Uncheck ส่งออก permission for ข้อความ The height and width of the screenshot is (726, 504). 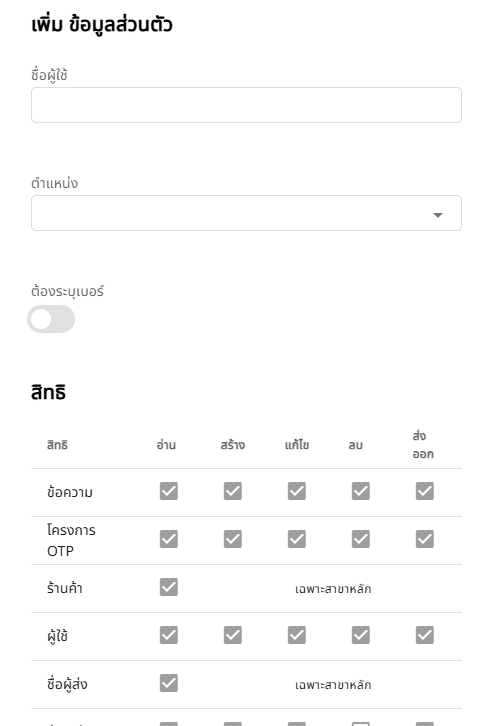click(x=425, y=491)
